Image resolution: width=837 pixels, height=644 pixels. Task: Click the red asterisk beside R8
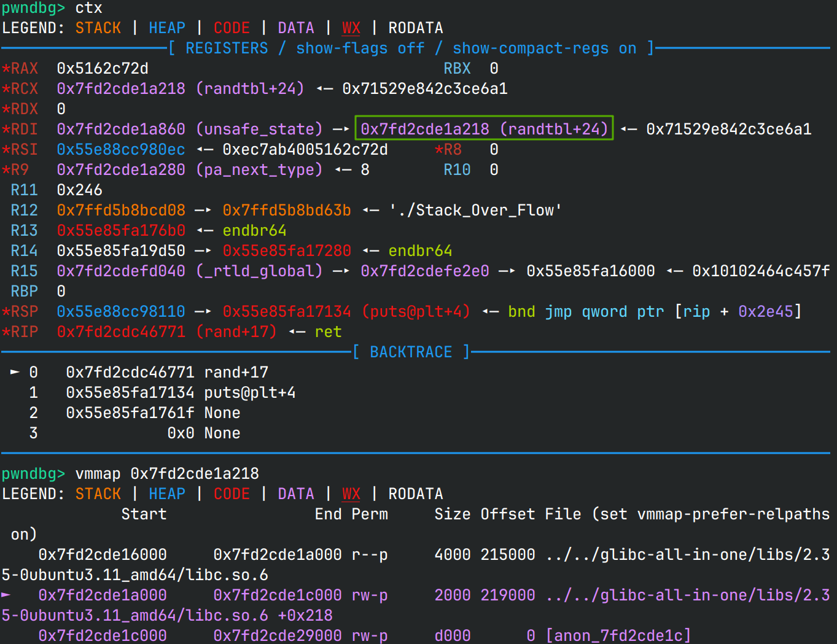click(438, 149)
